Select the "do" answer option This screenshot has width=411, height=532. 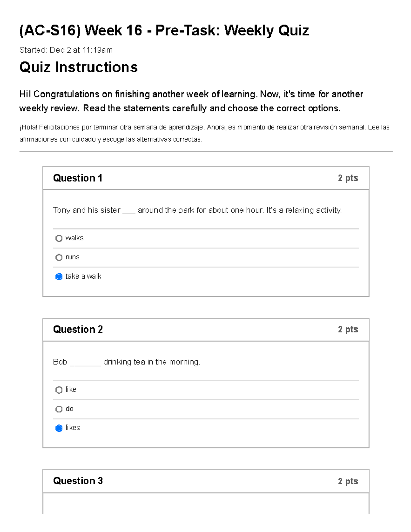click(59, 409)
